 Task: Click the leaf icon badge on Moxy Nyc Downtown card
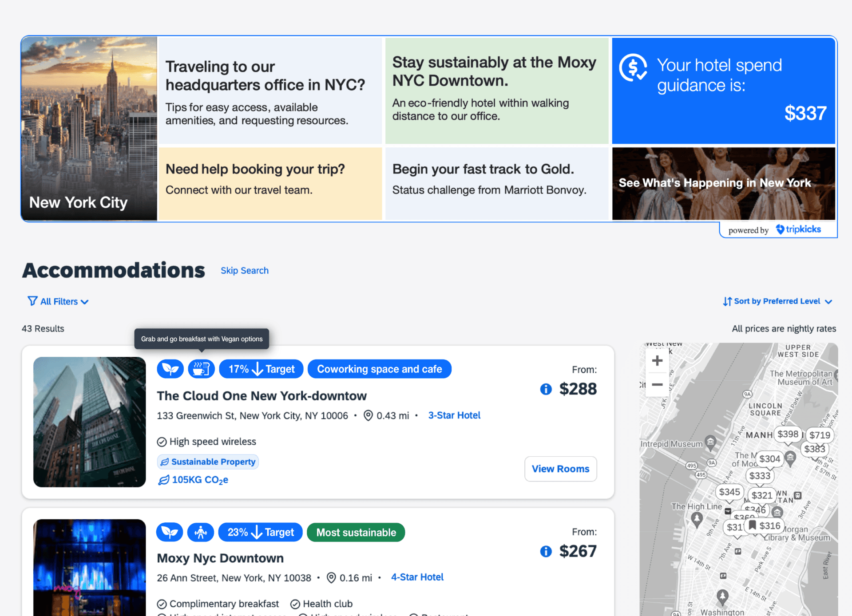pos(170,532)
